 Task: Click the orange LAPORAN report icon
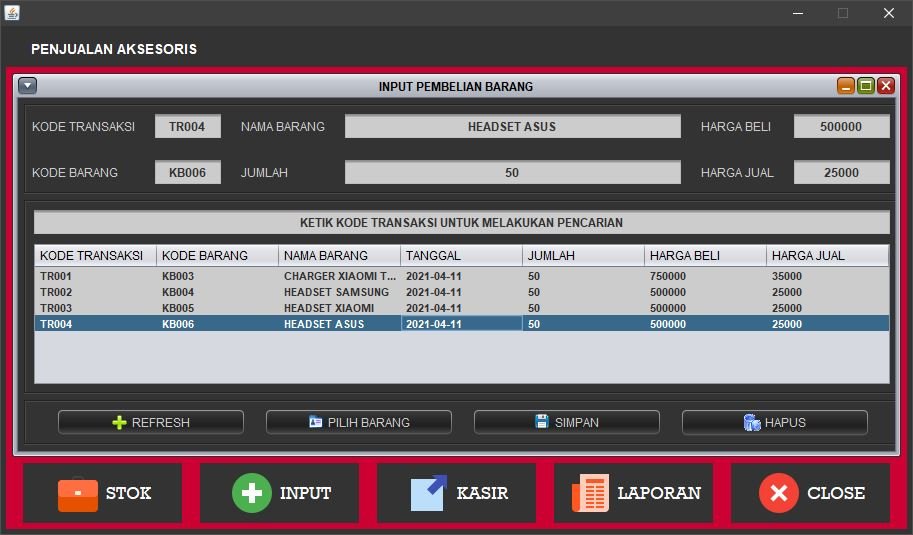(x=590, y=493)
